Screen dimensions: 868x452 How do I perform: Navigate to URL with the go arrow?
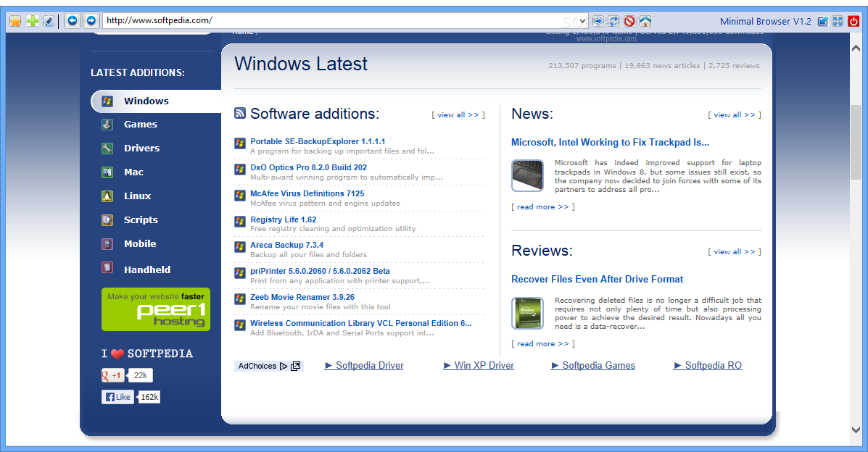point(598,21)
